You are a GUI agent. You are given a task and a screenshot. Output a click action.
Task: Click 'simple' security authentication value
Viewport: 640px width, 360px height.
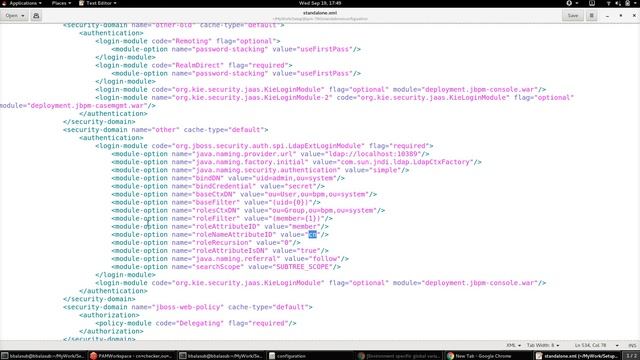385,170
